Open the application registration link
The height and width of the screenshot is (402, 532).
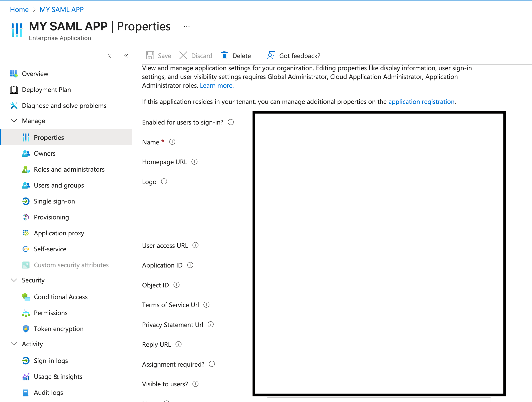421,102
